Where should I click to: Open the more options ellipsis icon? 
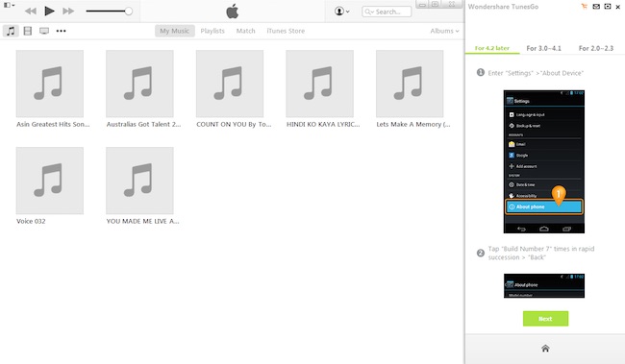pyautogui.click(x=61, y=31)
